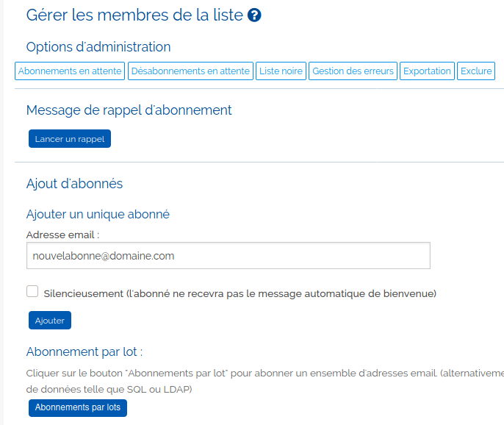The width and height of the screenshot is (504, 425).
Task: Open Abonnements par lots
Action: (77, 407)
